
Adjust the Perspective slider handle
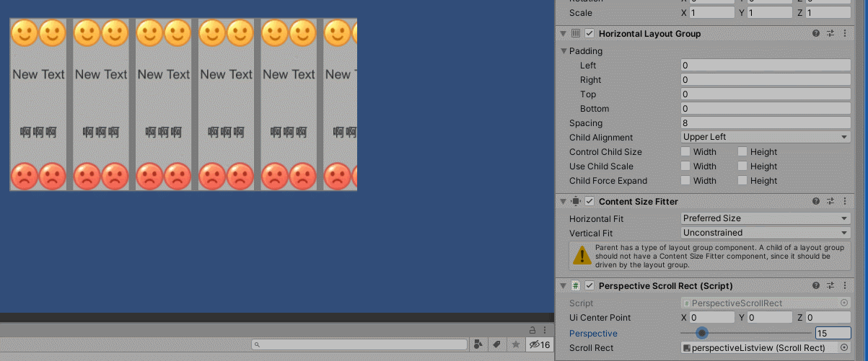point(701,333)
